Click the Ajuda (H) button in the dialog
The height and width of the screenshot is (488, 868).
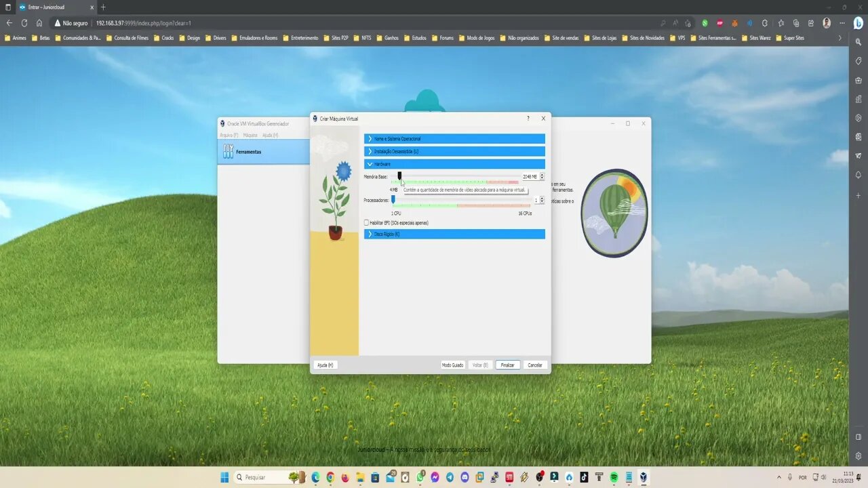[x=325, y=365]
